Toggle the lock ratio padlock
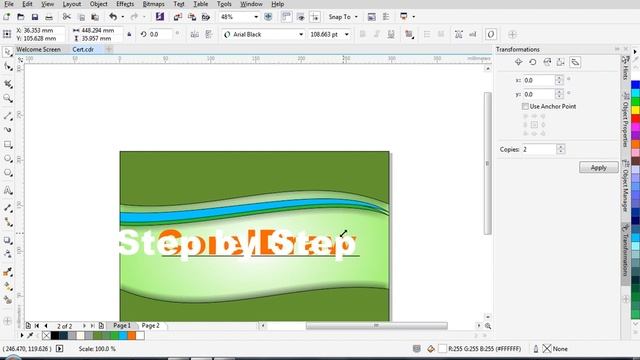 (x=129, y=34)
